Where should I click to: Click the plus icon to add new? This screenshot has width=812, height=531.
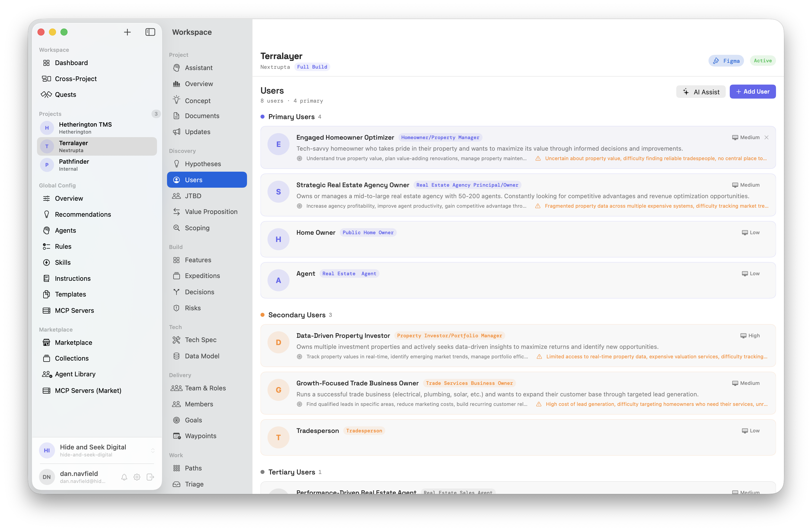127,32
